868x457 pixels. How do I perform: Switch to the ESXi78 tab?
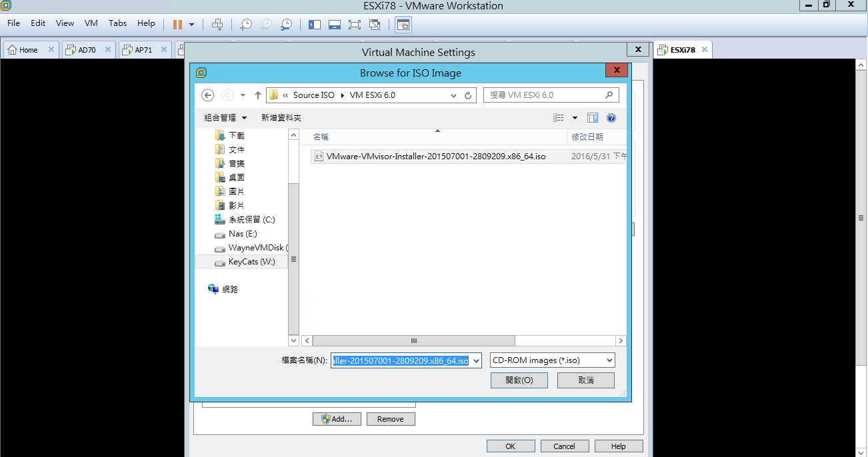pos(682,50)
